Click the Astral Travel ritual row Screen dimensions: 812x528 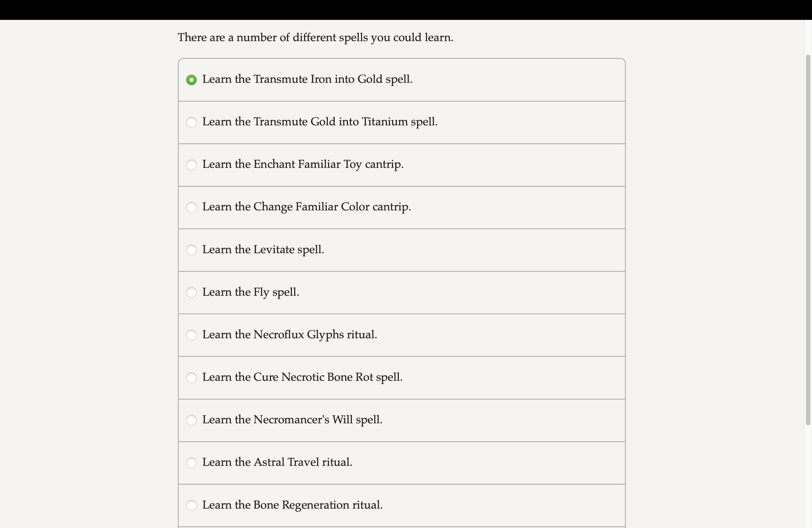(x=375, y=463)
